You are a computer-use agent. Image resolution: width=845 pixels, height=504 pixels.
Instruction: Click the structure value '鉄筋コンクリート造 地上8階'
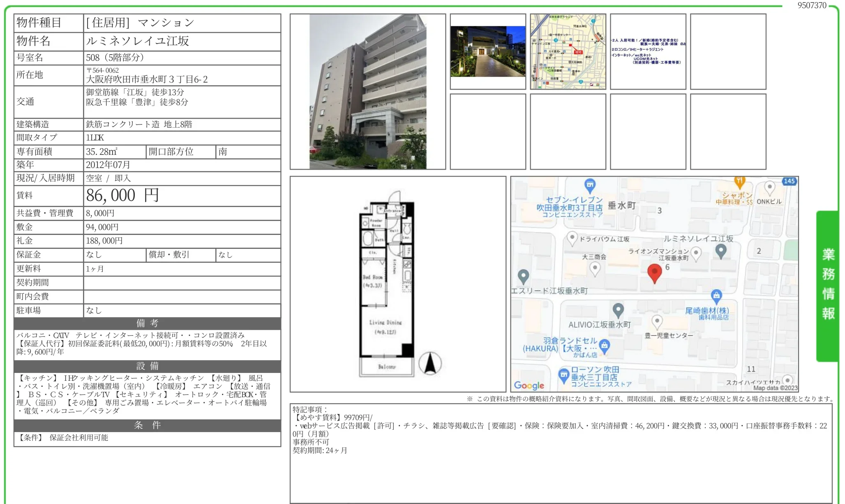[x=139, y=124]
